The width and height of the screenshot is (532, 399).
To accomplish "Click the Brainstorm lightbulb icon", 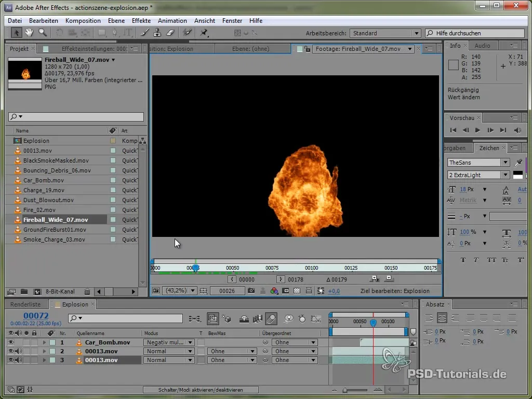I will (x=289, y=318).
